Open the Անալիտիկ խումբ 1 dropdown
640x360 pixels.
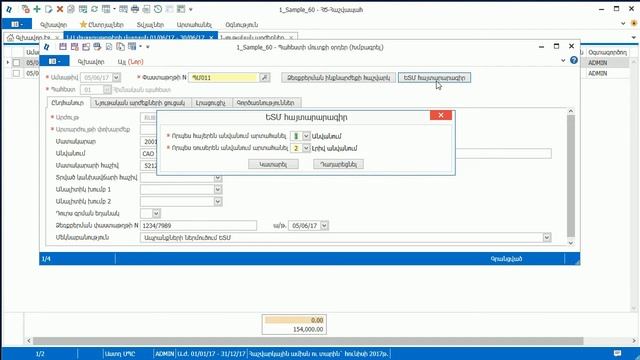click(x=218, y=189)
